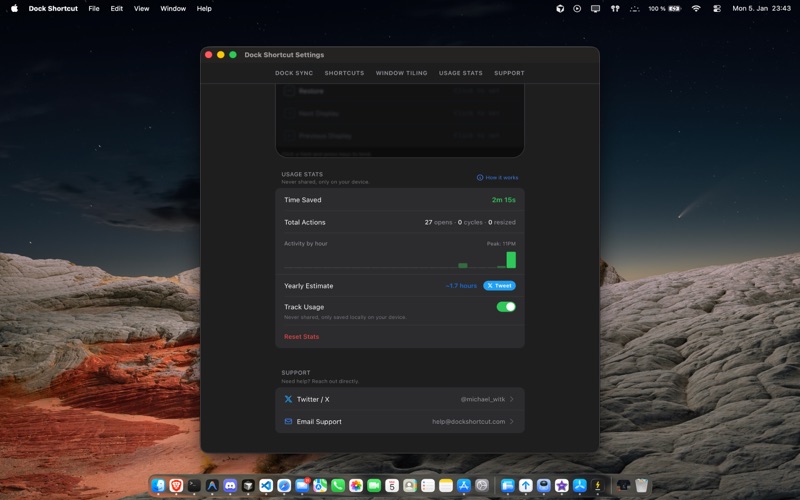Click the tallest activity bar in chart
The image size is (800, 500).
tap(511, 260)
